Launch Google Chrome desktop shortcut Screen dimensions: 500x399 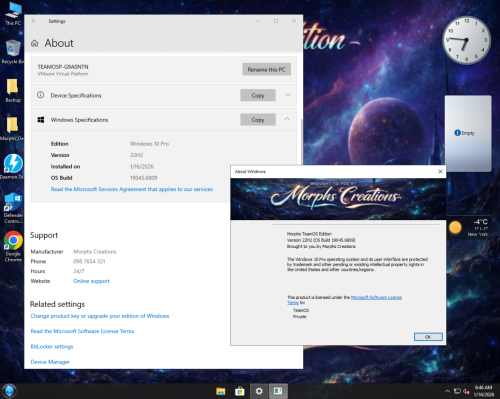pyautogui.click(x=13, y=247)
